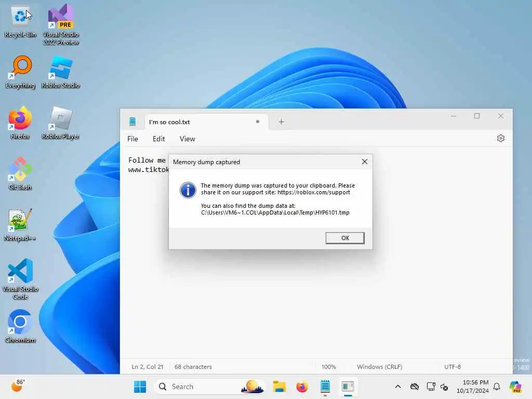Select the Notepad++ desktop shortcut
The width and height of the screenshot is (532, 399).
coord(20,224)
